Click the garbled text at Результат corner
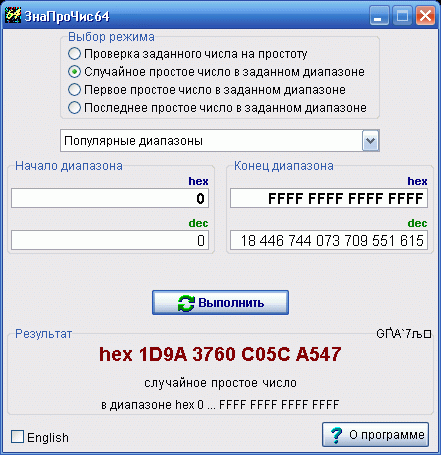Screen dimensions: 441x455 (x=404, y=333)
